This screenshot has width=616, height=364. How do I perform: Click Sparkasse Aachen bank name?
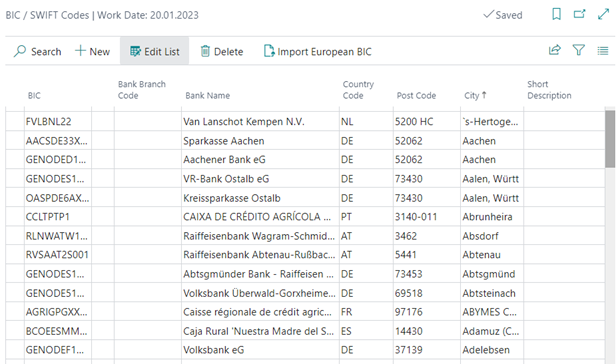(x=260, y=141)
